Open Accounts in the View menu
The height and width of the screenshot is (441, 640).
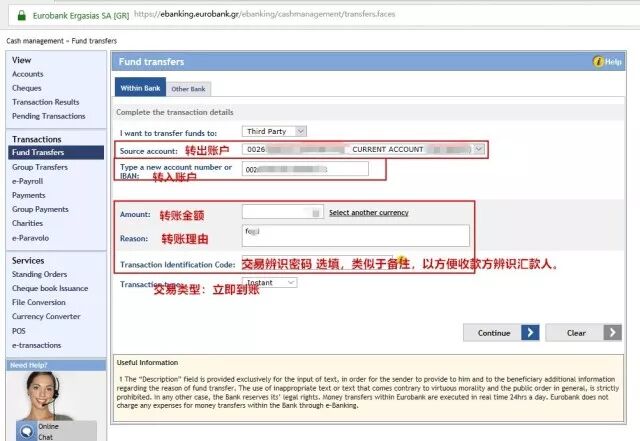27,74
